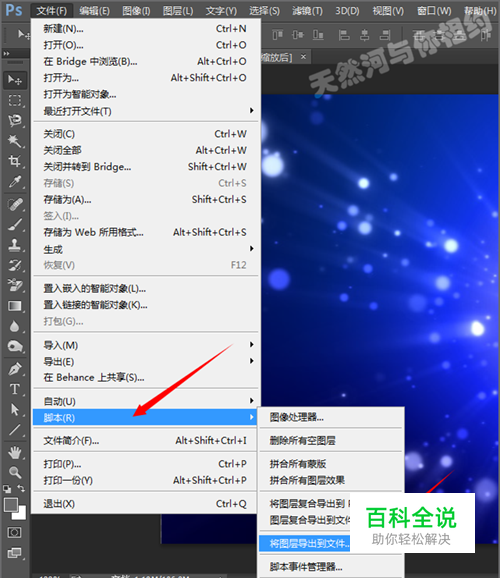
Task: Select the Zoom tool
Action: (15, 472)
